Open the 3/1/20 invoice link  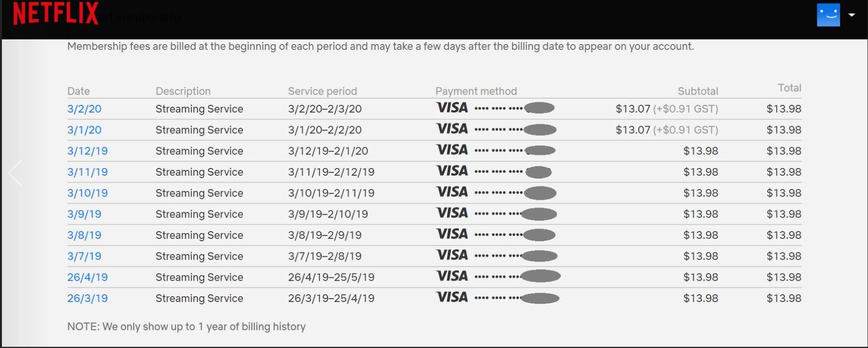(84, 130)
